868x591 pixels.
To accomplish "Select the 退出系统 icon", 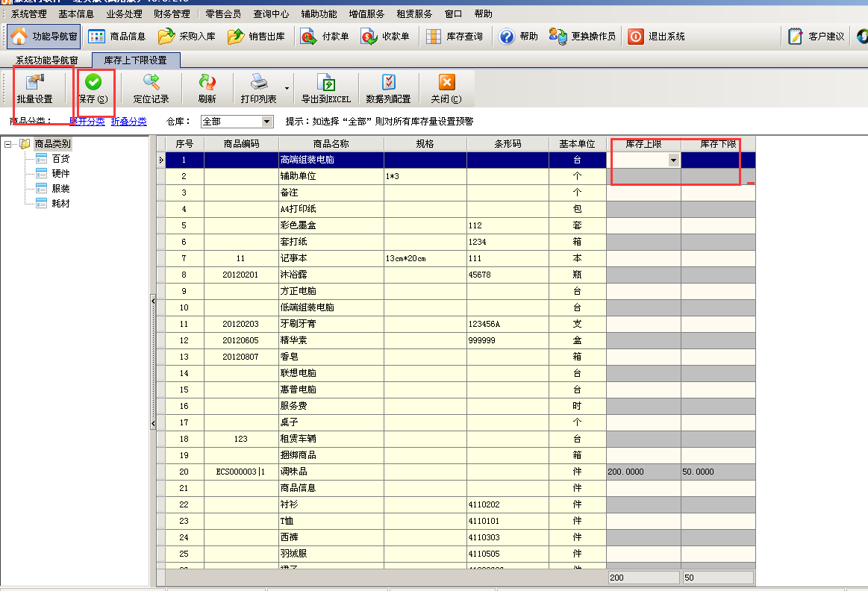I will pyautogui.click(x=635, y=37).
